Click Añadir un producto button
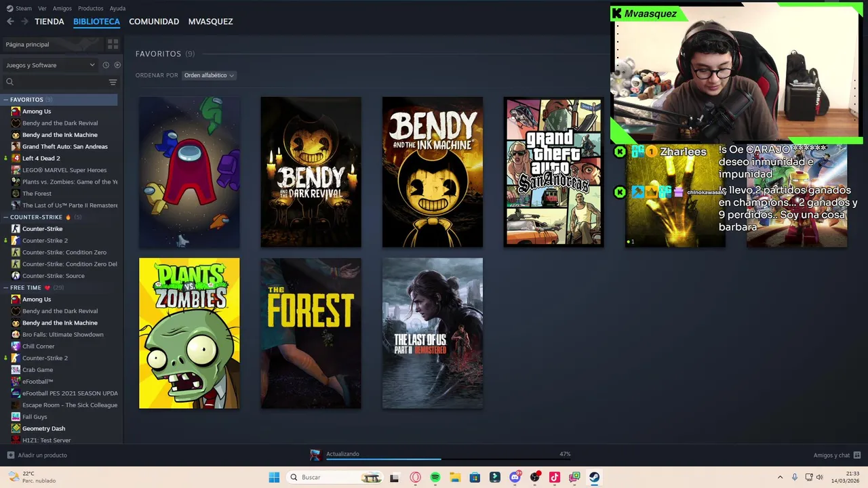868x488 pixels. point(37,455)
